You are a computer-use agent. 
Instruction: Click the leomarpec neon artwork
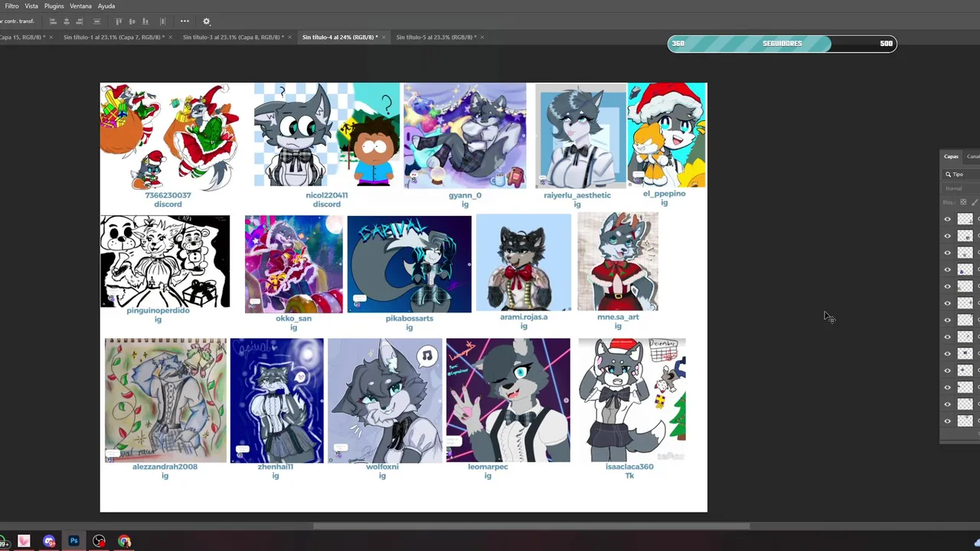pos(508,400)
